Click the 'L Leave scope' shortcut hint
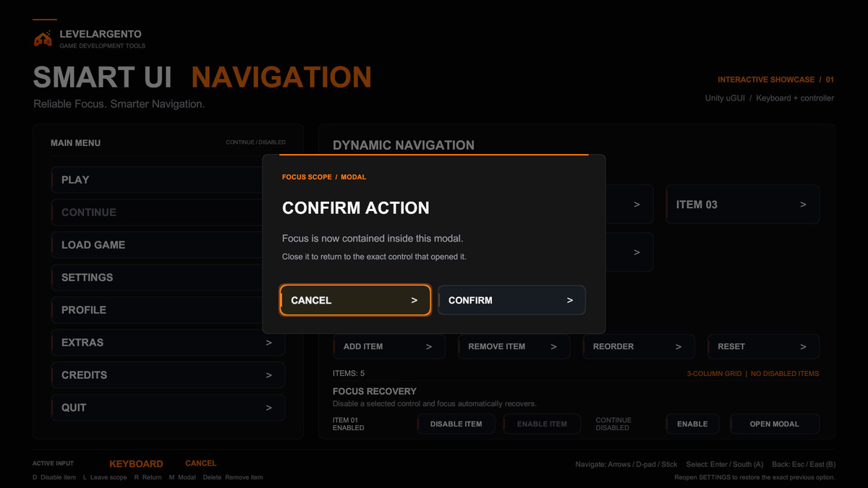This screenshot has height=488, width=868. [105, 477]
